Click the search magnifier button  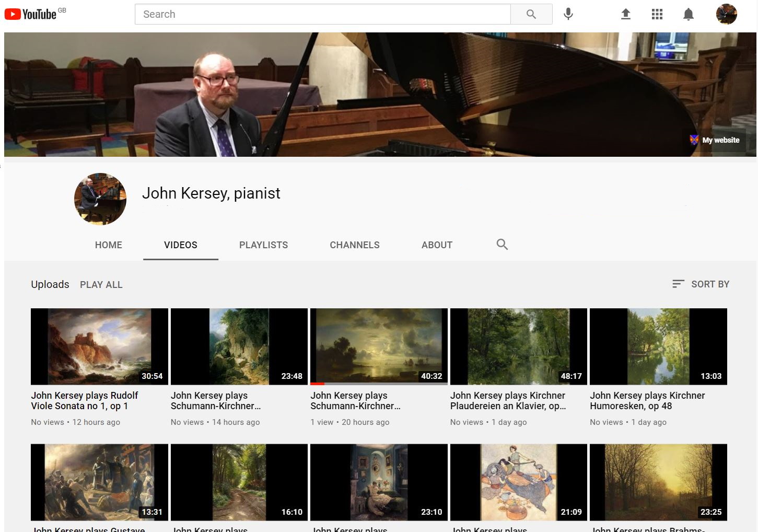point(531,14)
